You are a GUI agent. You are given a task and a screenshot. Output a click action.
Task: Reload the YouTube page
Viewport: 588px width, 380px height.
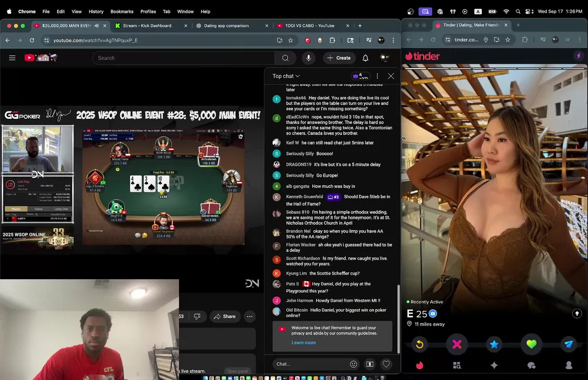(32, 40)
